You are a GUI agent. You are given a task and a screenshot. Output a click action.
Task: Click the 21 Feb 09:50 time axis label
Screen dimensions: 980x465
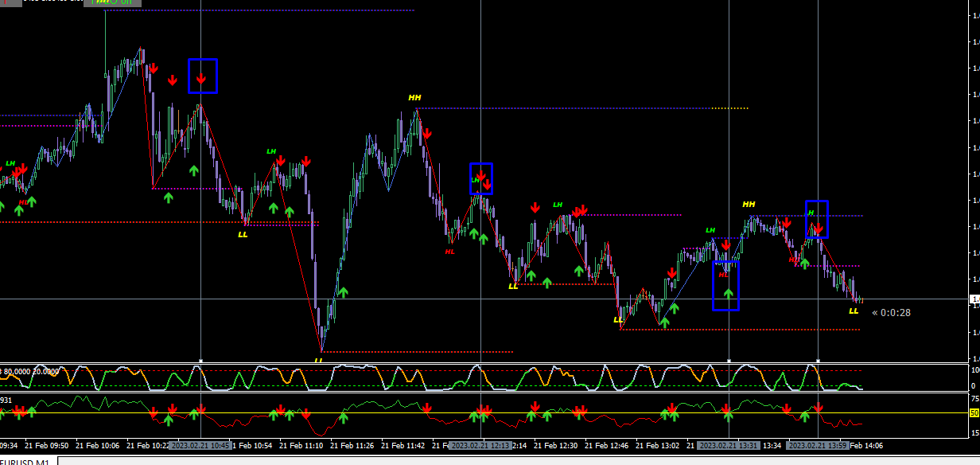click(47, 446)
